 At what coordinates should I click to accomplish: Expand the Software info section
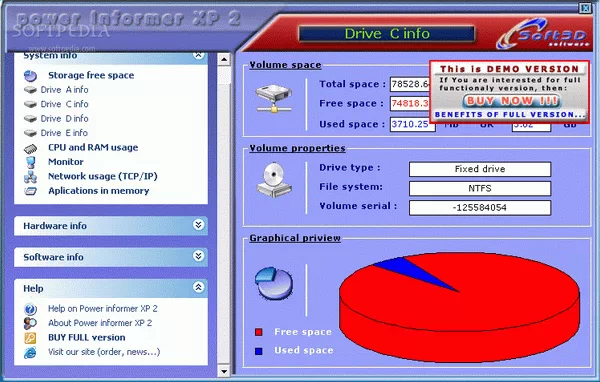point(198,256)
